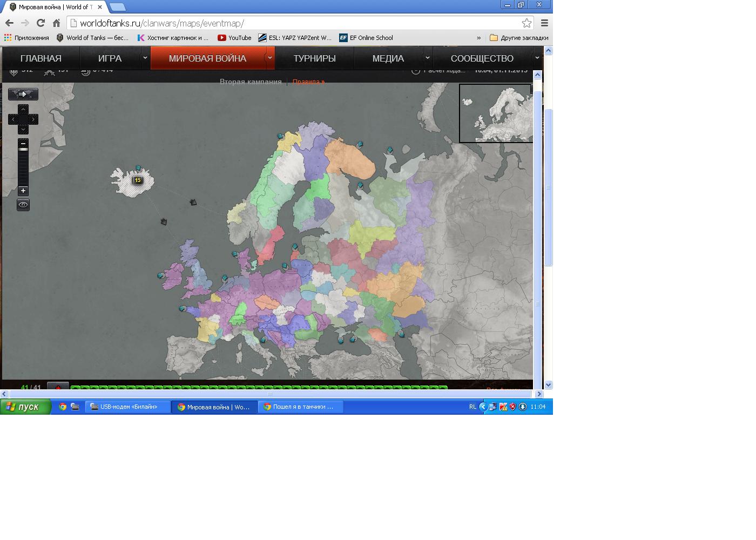The height and width of the screenshot is (540, 756).
Task: Click the red plus button near 41/41
Action: pyautogui.click(x=58, y=386)
